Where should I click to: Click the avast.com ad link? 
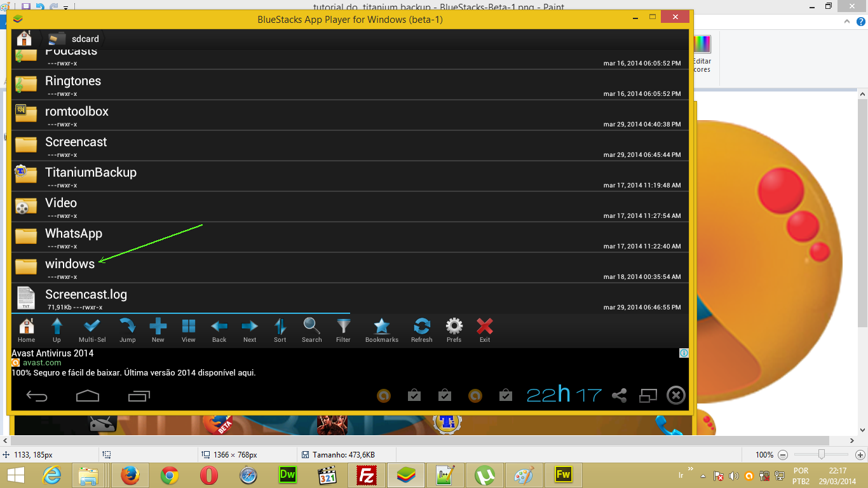pyautogui.click(x=42, y=363)
